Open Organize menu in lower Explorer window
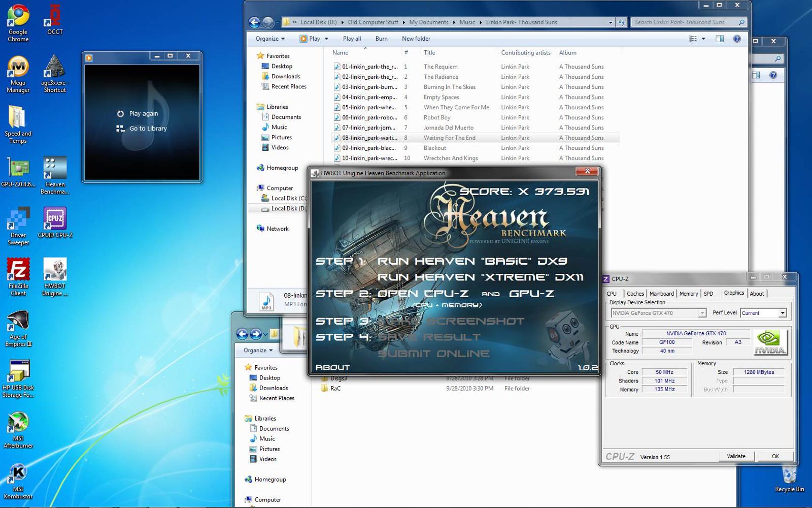This screenshot has height=508, width=812. pos(258,350)
